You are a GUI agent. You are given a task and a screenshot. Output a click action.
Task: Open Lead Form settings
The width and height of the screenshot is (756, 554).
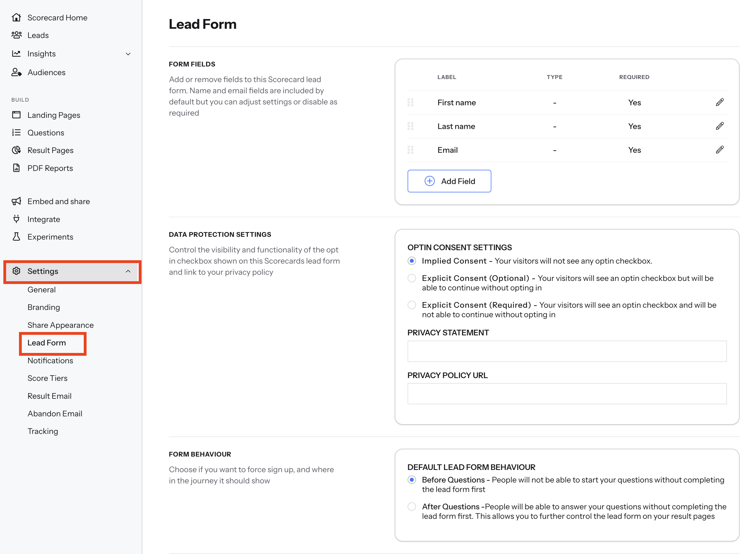(47, 343)
